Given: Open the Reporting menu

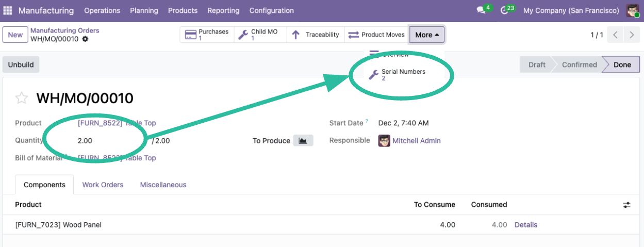Looking at the screenshot, I should (x=223, y=10).
